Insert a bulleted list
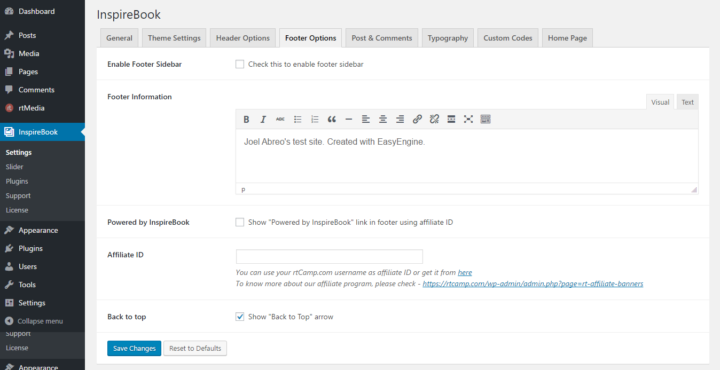Image resolution: width=720 pixels, height=370 pixels. coord(298,119)
